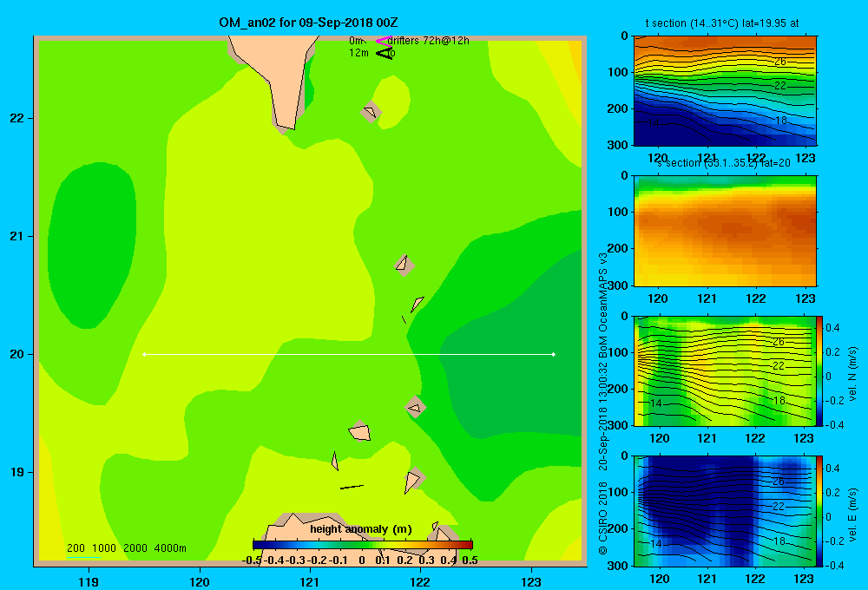868x590 pixels.
Task: Click the '14' isotherm label in the t section
Action: tap(654, 123)
